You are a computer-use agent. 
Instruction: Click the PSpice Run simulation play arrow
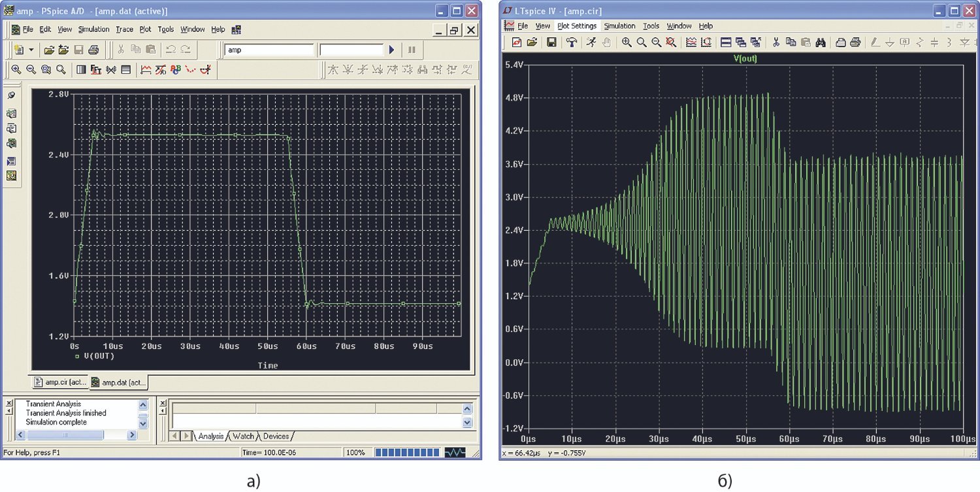coord(392,50)
